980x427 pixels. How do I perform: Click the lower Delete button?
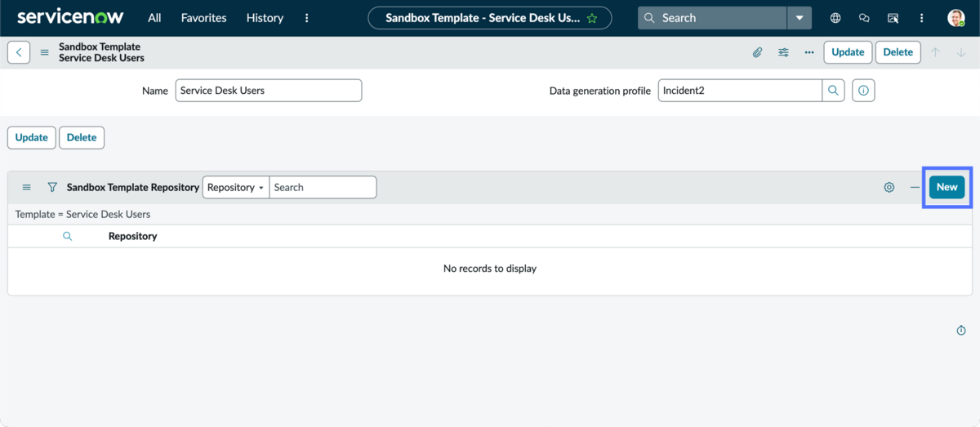coord(82,137)
